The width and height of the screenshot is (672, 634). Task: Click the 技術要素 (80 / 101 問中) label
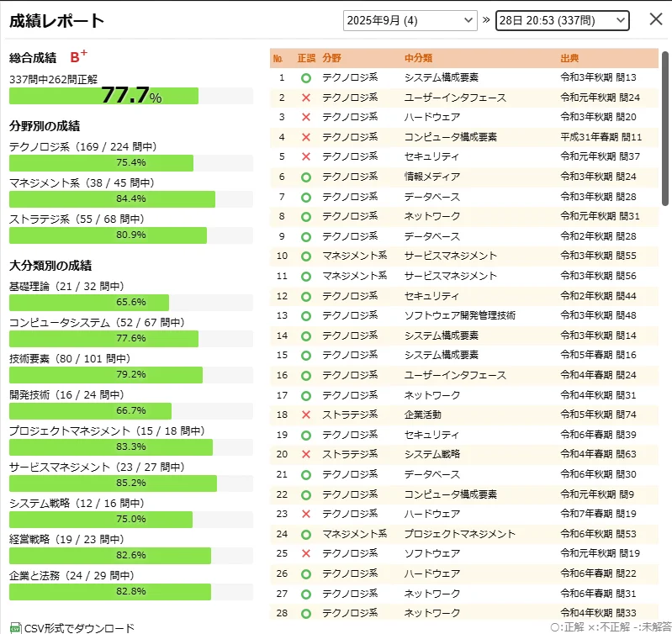pos(70,358)
